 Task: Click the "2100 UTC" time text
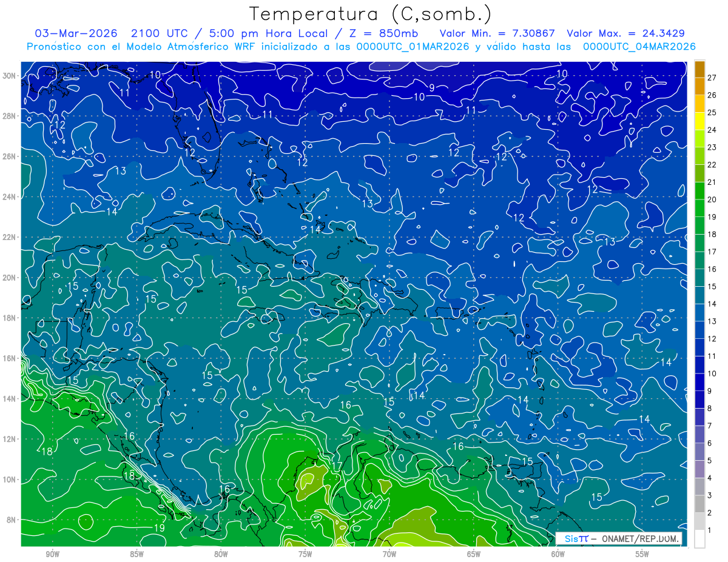(160, 33)
